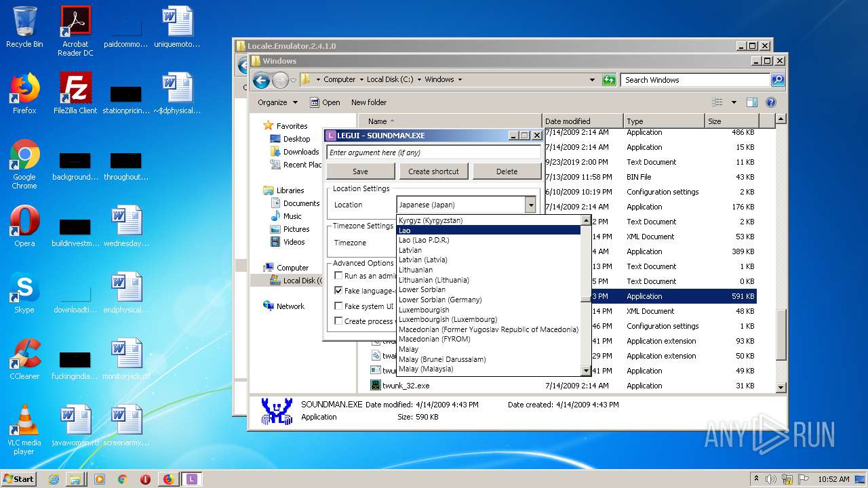Click file list scrollbar down arrow
Image resolution: width=868 pixels, height=488 pixels.
pyautogui.click(x=781, y=387)
